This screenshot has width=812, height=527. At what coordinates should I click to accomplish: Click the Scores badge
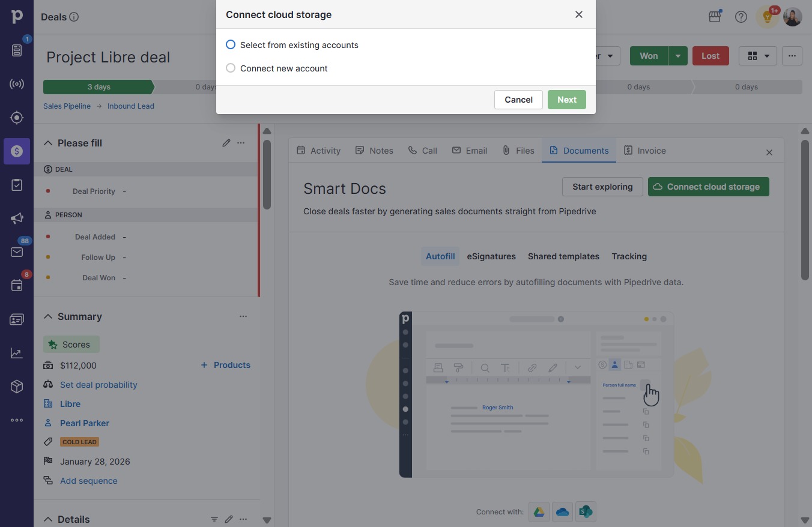(x=71, y=345)
